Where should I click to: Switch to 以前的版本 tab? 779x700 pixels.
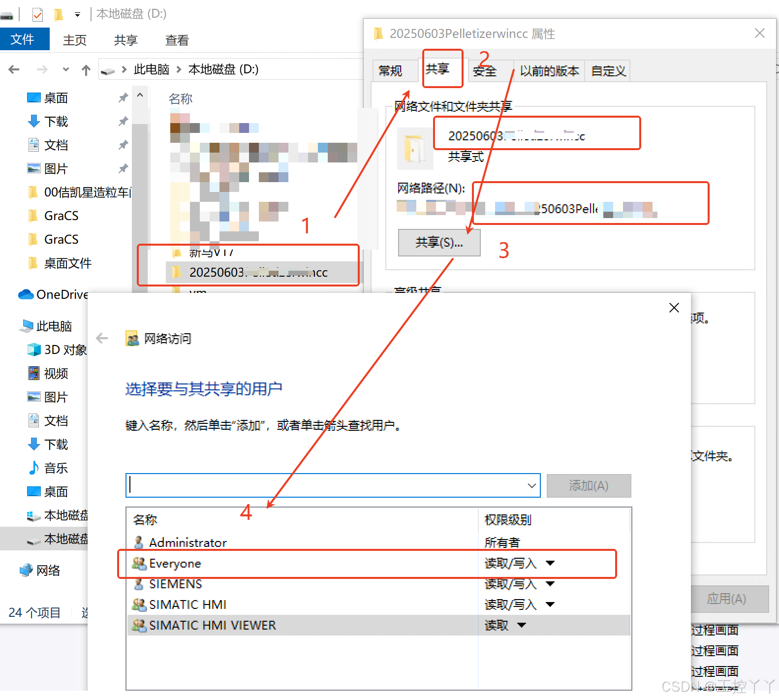click(549, 71)
